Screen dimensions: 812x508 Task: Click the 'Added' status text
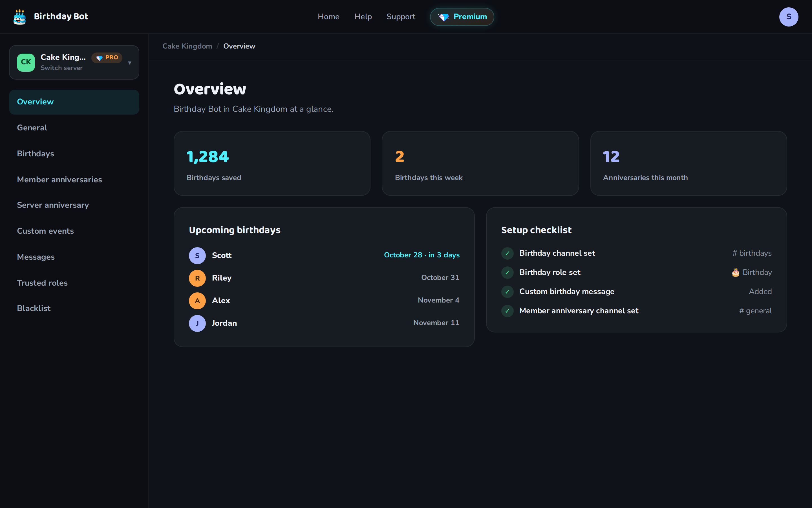point(760,292)
